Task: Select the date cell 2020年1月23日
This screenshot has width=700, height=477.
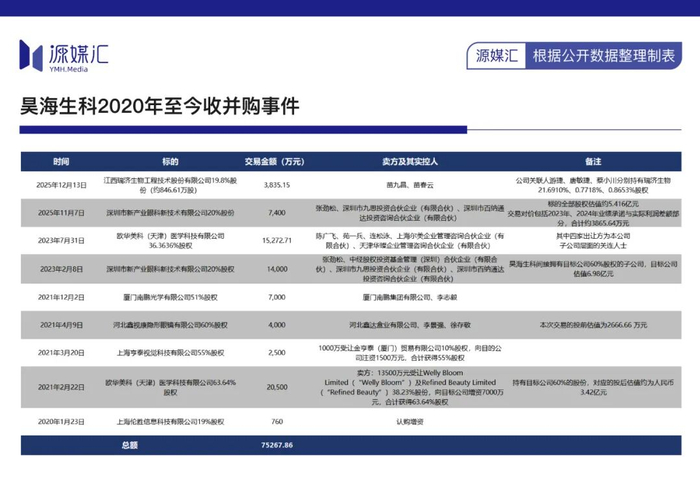Action: [61, 422]
